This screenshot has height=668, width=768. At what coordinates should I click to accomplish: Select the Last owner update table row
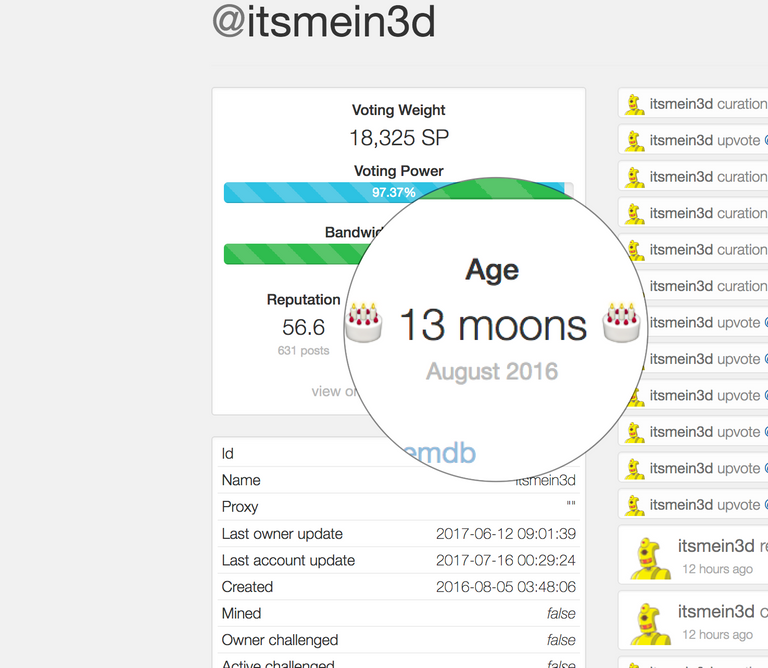click(398, 534)
